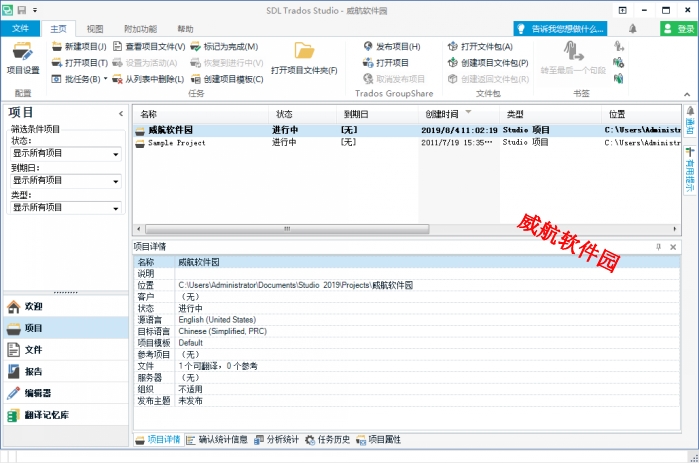The image size is (699, 463).
Task: Open the notifications bell in ribbon header
Action: click(633, 29)
